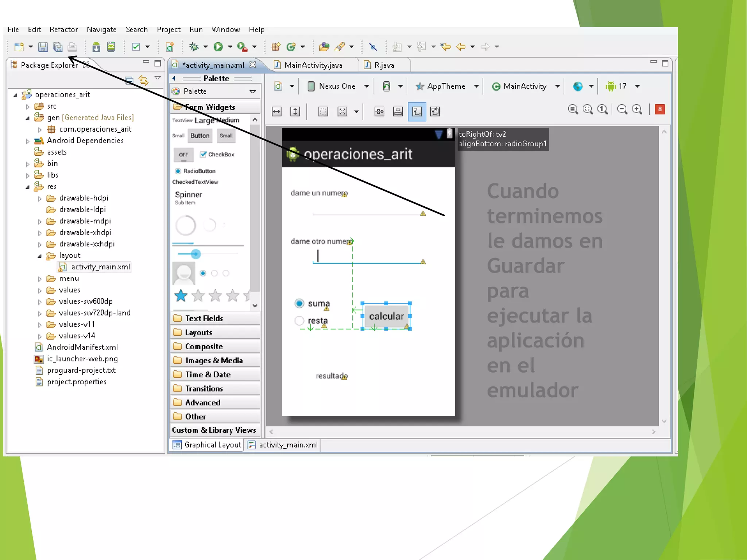Expand the src folder in tree
Image resolution: width=747 pixels, height=560 pixels.
point(28,106)
